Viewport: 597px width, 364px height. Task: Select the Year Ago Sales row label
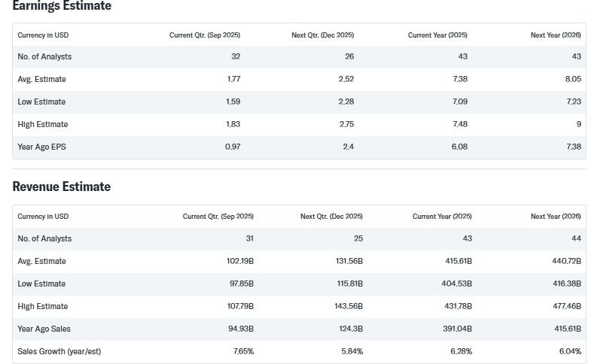tap(44, 329)
